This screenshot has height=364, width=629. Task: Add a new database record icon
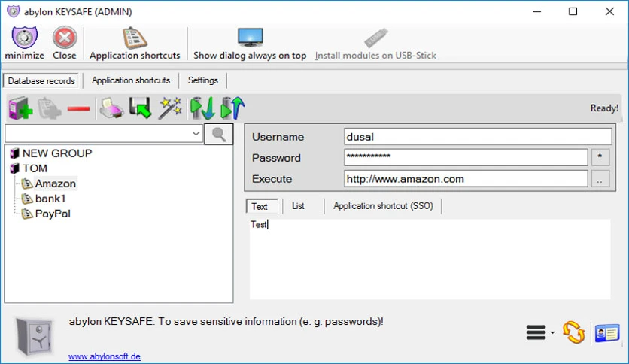click(20, 108)
